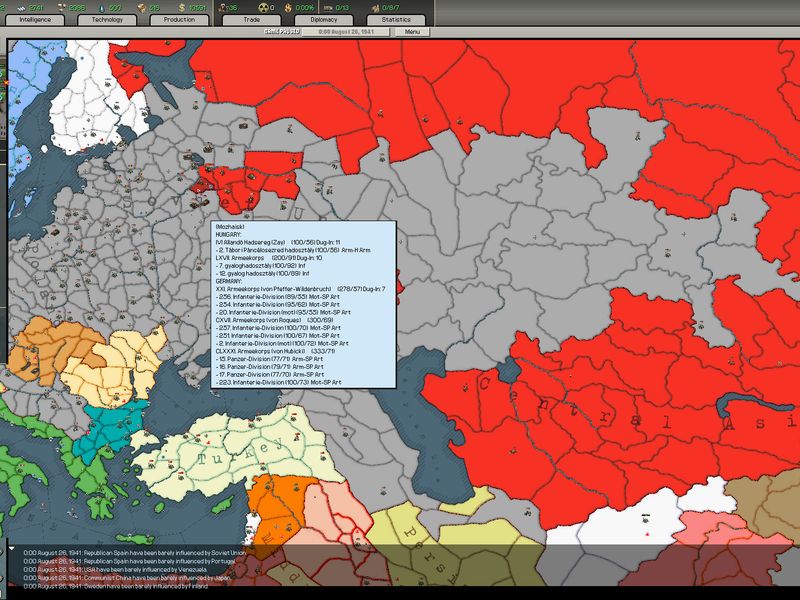Open the Diplomacy screen tab

click(323, 20)
